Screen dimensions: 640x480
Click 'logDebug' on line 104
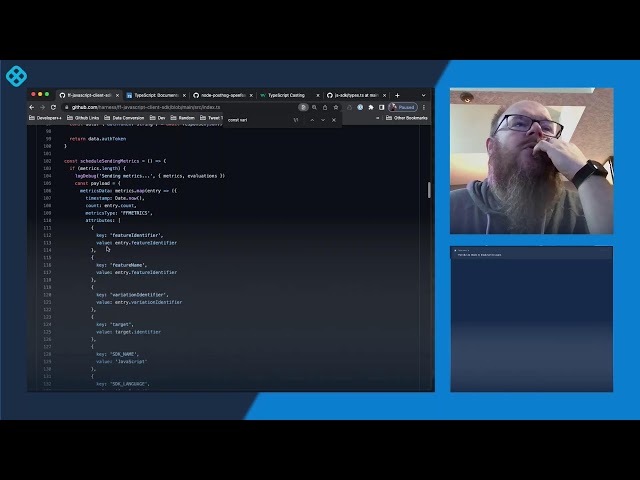point(85,176)
